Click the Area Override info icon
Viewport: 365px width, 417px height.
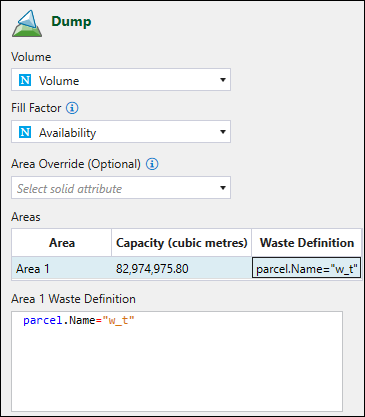click(x=152, y=164)
